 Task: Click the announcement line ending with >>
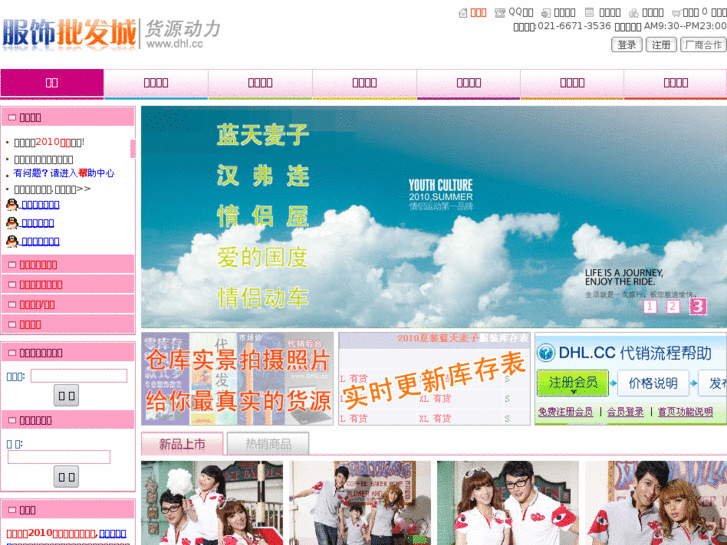(52, 189)
